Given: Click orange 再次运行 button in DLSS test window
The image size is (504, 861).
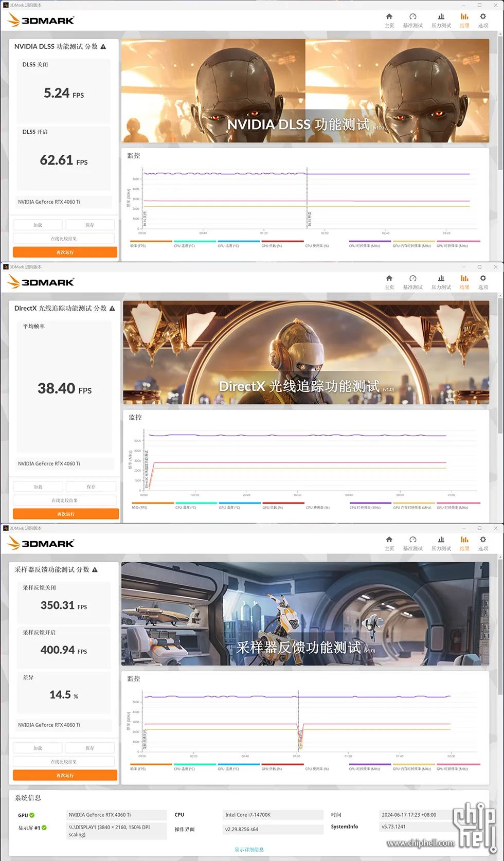Looking at the screenshot, I should [x=65, y=252].
